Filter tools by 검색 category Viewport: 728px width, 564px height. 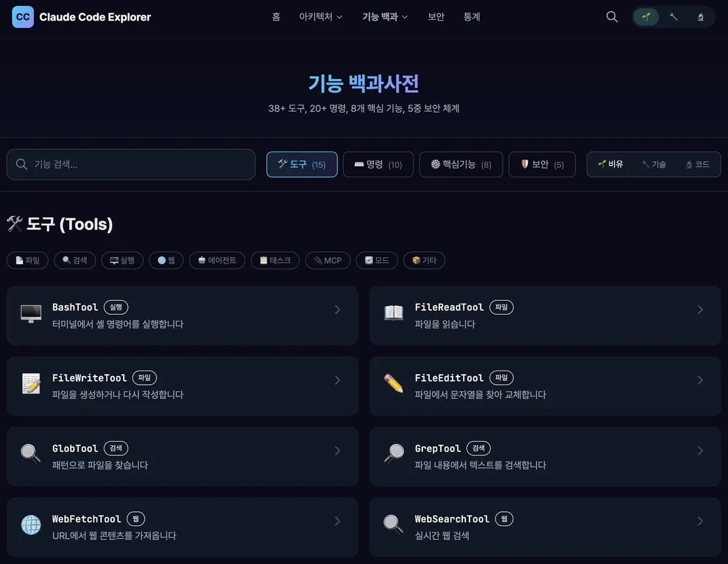pyautogui.click(x=75, y=260)
